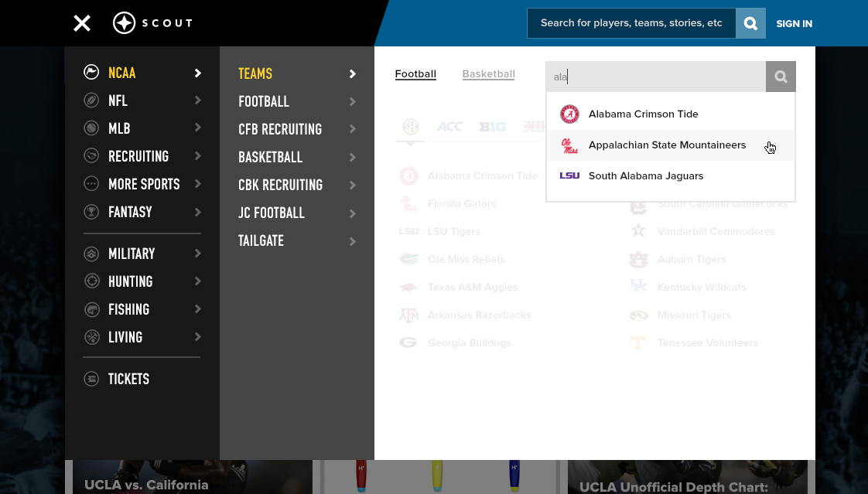Open the Football submenu item
The width and height of the screenshot is (868, 494).
pos(264,101)
